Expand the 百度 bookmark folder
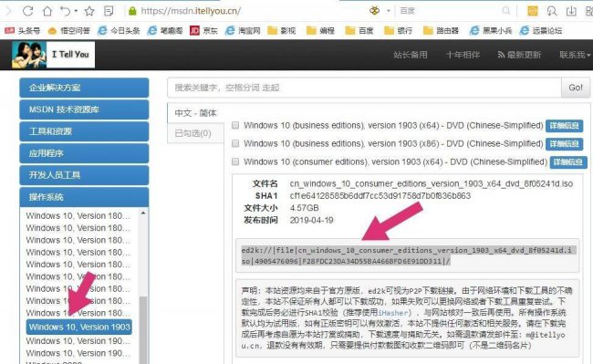593x364 pixels. (359, 31)
